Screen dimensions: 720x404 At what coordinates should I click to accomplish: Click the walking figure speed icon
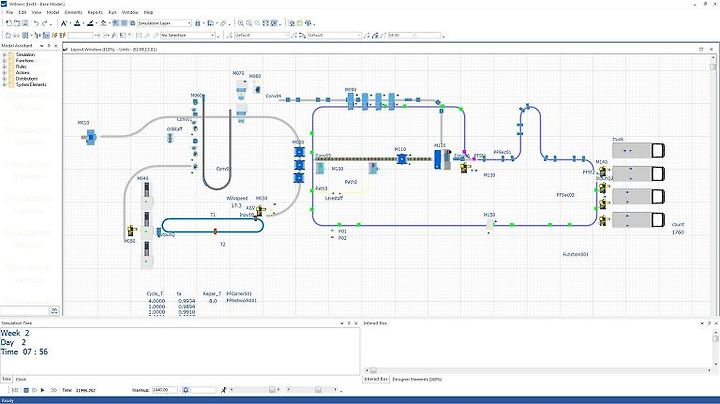224,390
